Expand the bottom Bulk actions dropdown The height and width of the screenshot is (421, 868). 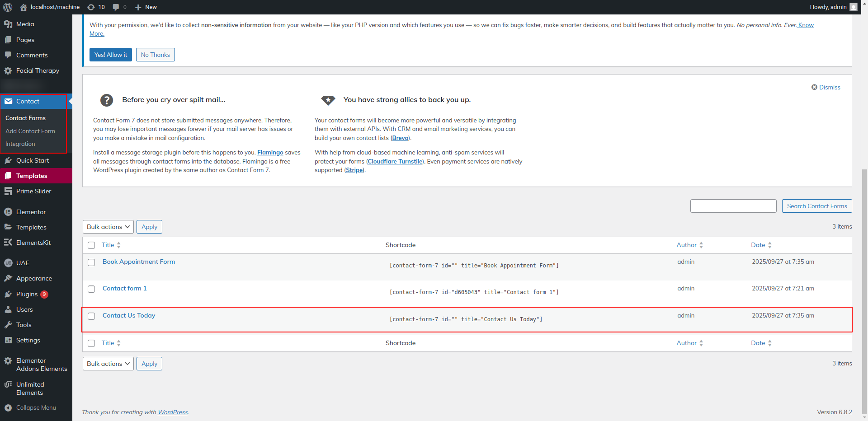click(x=108, y=364)
